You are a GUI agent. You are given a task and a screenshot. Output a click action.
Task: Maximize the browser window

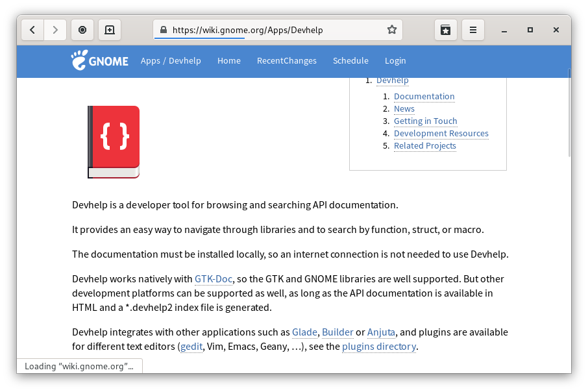(x=530, y=30)
